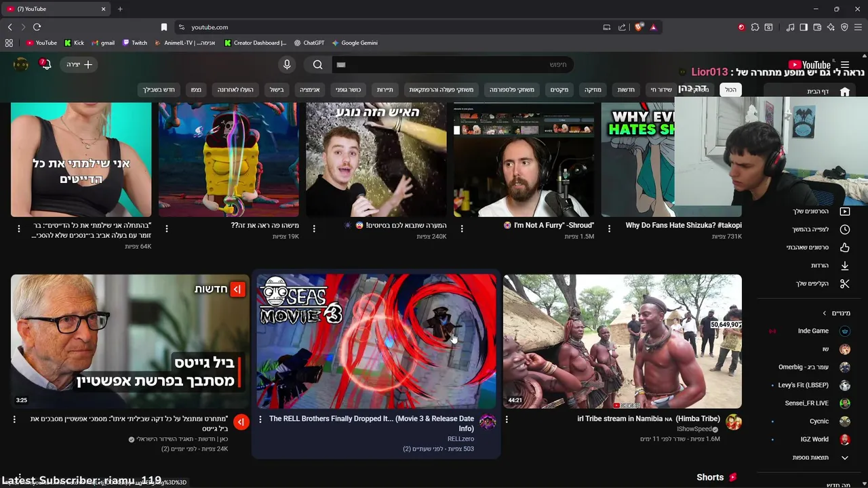Open the SpongeBob pirate video thumbnail
868x488 pixels.
click(x=229, y=159)
